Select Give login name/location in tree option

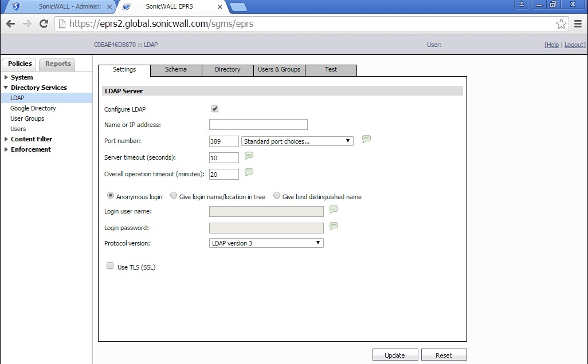(174, 196)
